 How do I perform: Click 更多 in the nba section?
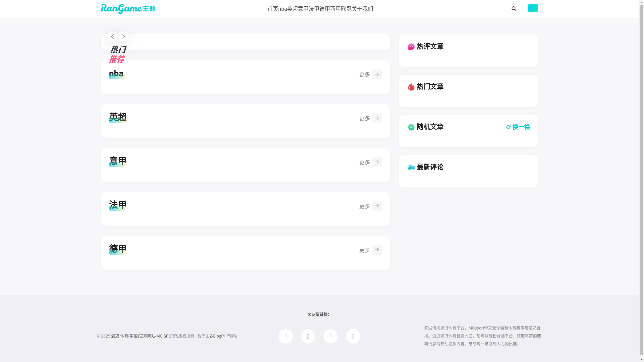[x=364, y=74]
